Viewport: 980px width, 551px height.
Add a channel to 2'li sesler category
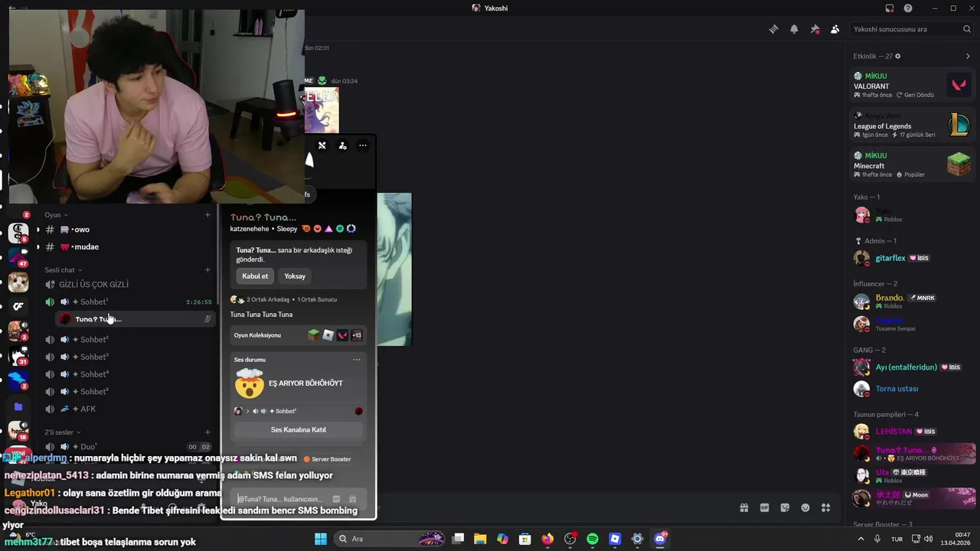[207, 432]
